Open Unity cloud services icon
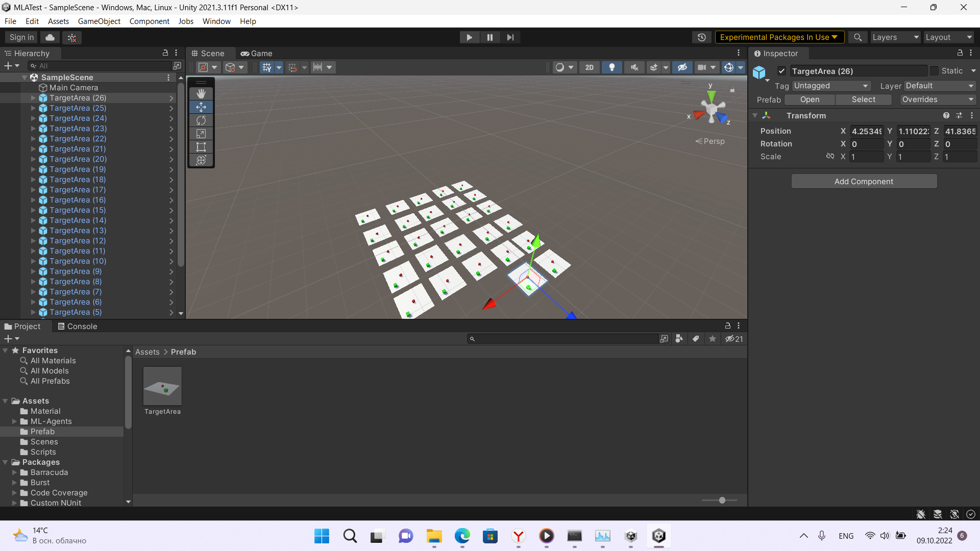 [50, 37]
